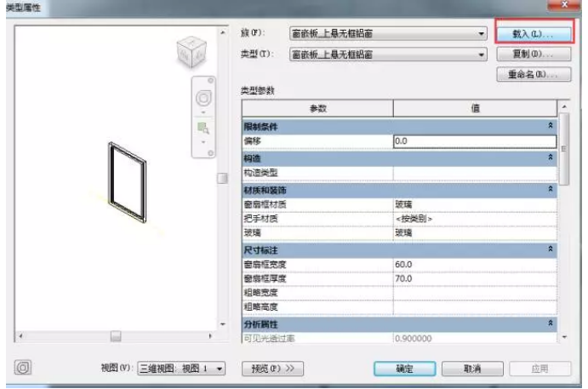
Task: Collapse the 限制条件 section
Action: pos(550,125)
